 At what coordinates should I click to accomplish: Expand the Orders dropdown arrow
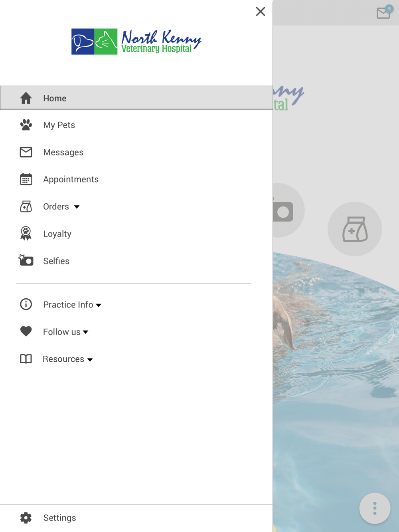coord(77,207)
